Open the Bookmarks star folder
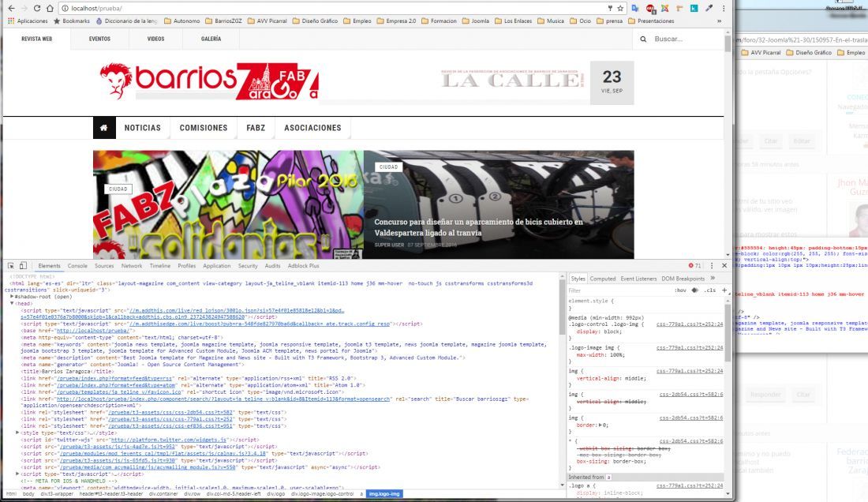The width and height of the screenshot is (868, 502). tap(71, 21)
